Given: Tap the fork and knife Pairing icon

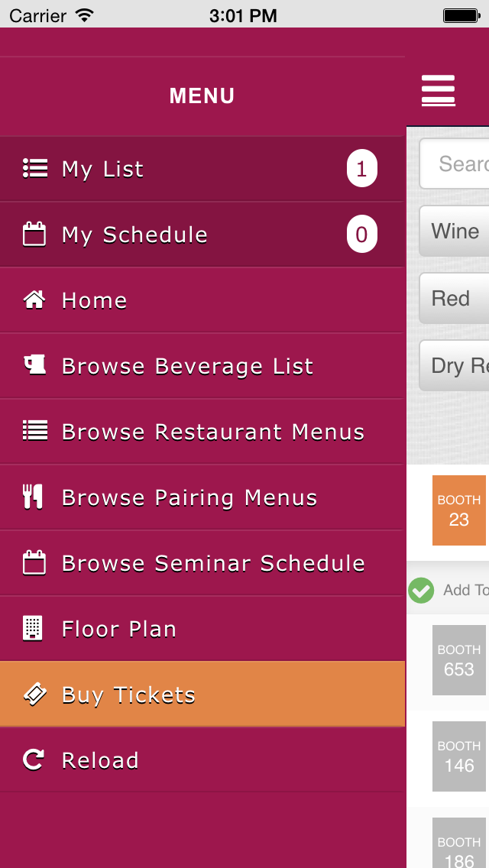Looking at the screenshot, I should pos(33,497).
